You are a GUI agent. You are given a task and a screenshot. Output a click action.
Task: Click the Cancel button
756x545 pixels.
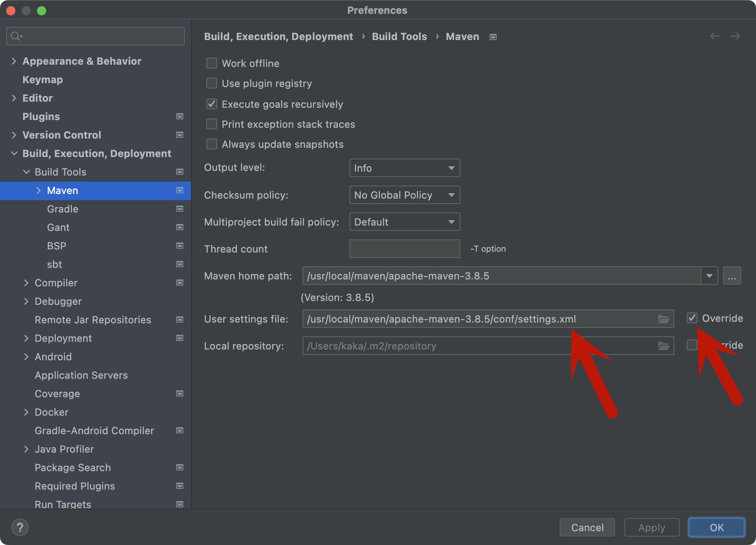[587, 527]
